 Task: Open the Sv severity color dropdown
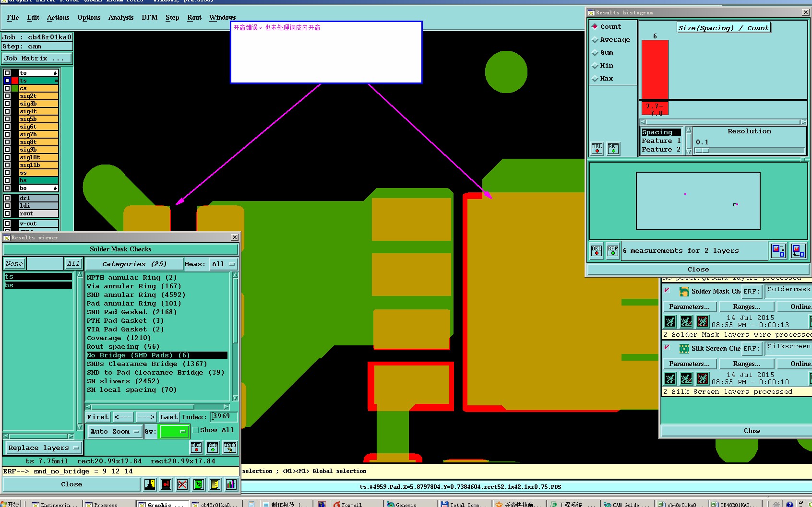tap(174, 432)
